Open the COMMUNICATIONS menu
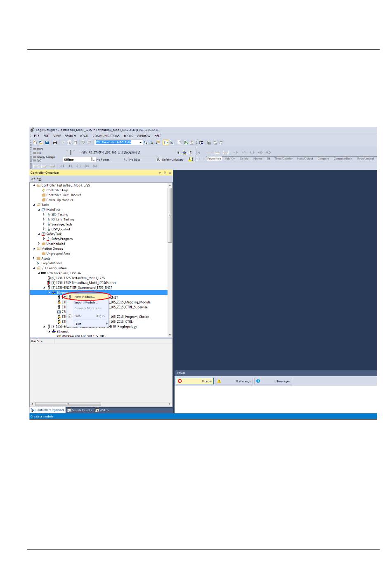The height and width of the screenshot is (569, 392). pos(106,136)
